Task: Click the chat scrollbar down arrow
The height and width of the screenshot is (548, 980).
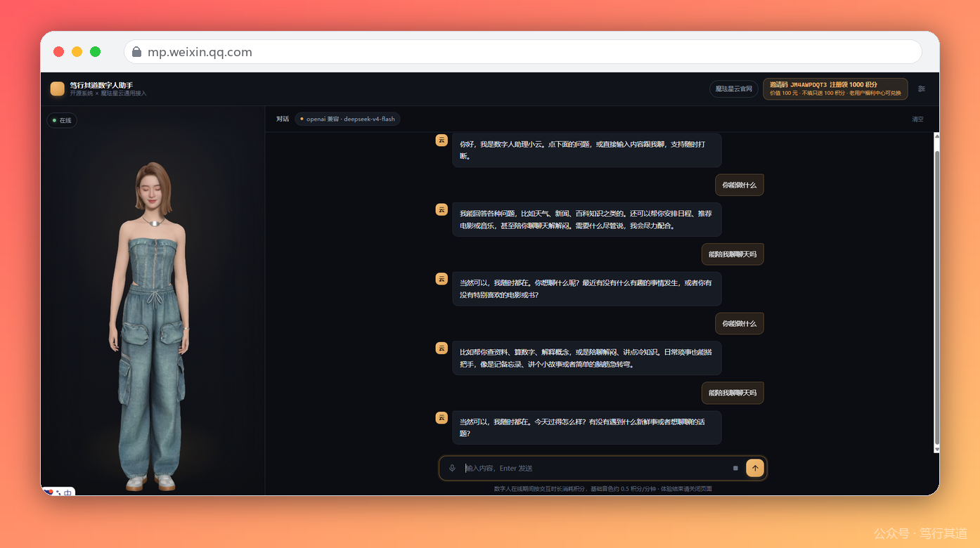Action: click(936, 449)
